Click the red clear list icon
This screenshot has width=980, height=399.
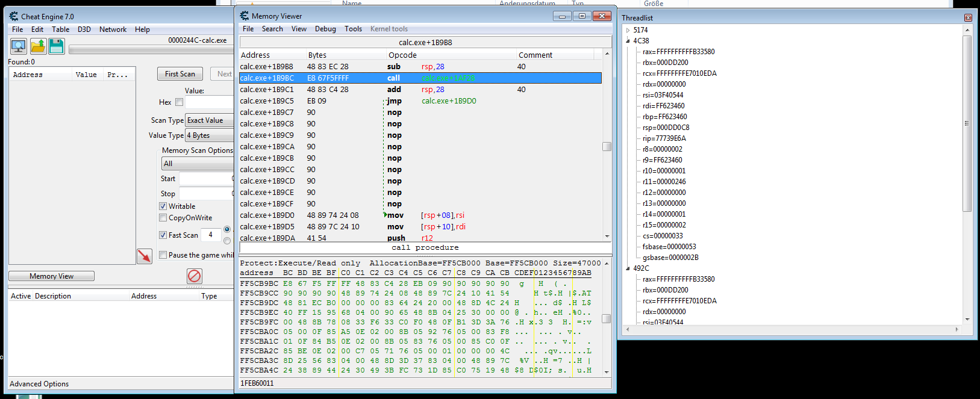(x=194, y=276)
